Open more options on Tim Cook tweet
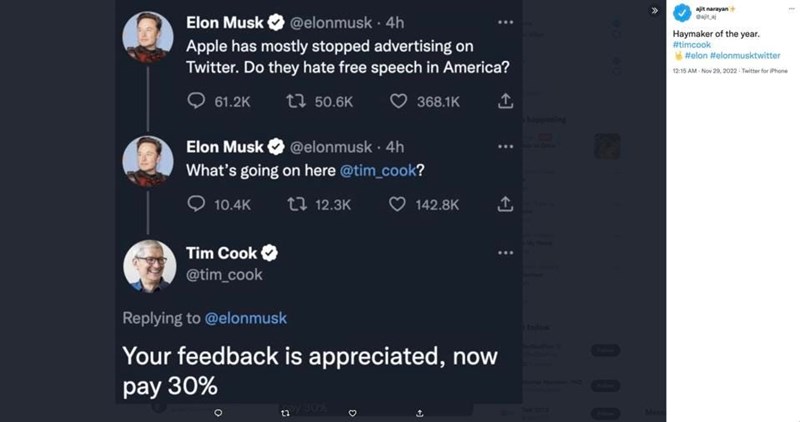 pos(505,253)
